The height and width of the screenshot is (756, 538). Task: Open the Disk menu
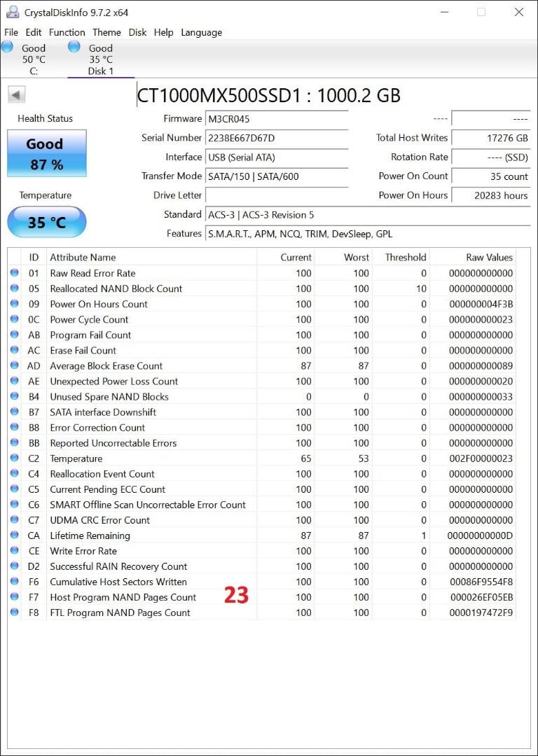[137, 32]
